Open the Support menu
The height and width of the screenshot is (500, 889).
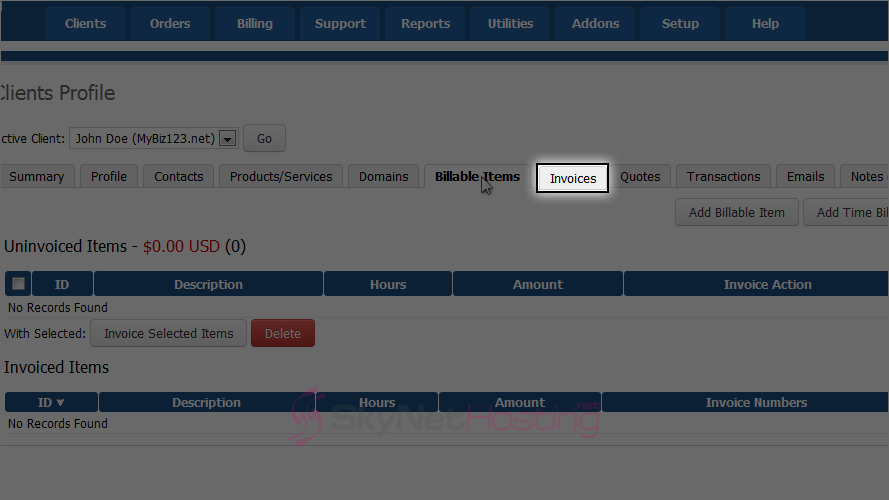(x=340, y=24)
